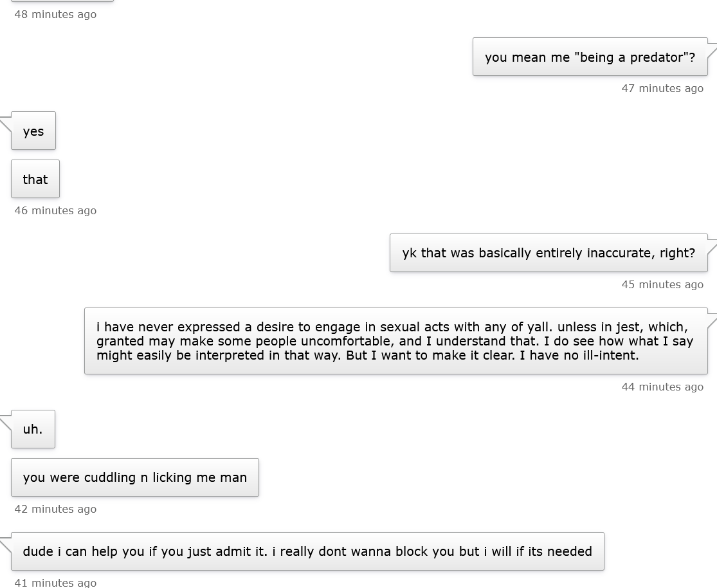Select the 'dude i can help you' message
This screenshot has height=588, width=717.
click(x=307, y=551)
